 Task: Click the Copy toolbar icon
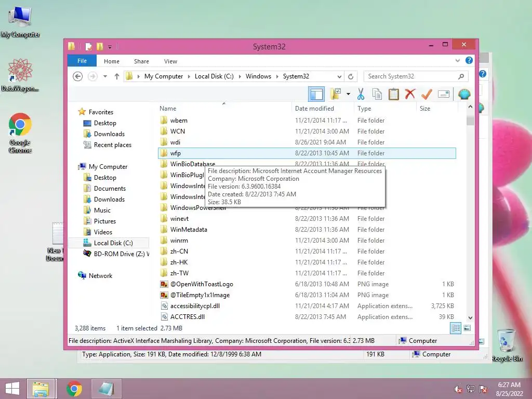click(x=377, y=94)
